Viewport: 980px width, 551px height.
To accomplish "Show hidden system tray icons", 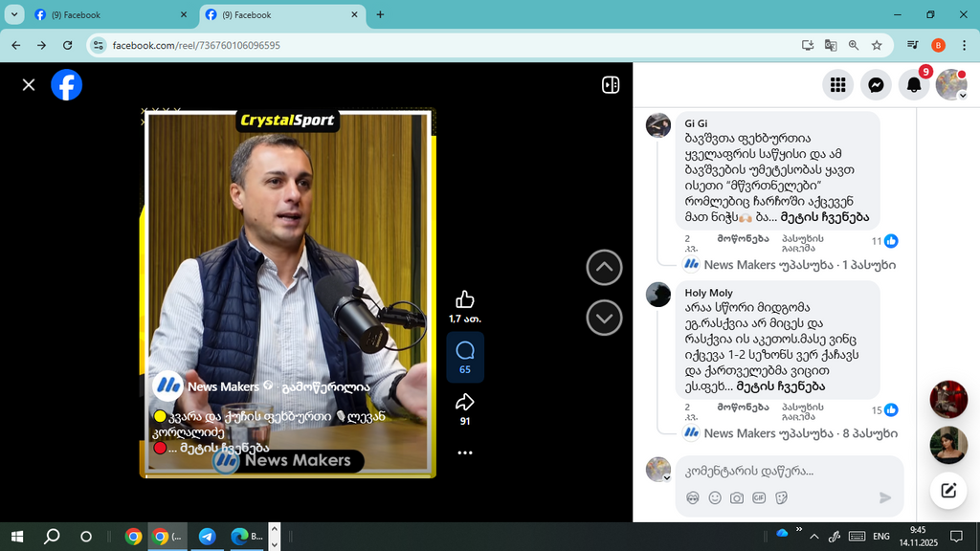I will pyautogui.click(x=813, y=536).
